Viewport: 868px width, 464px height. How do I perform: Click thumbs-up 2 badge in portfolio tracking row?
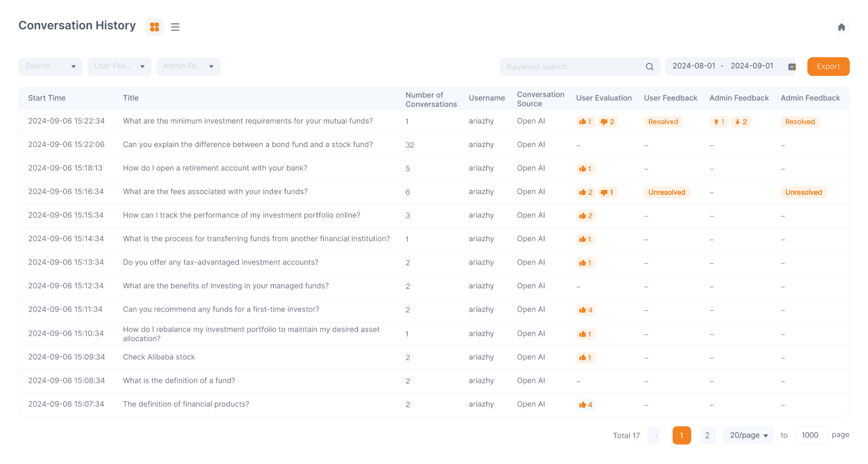point(586,216)
